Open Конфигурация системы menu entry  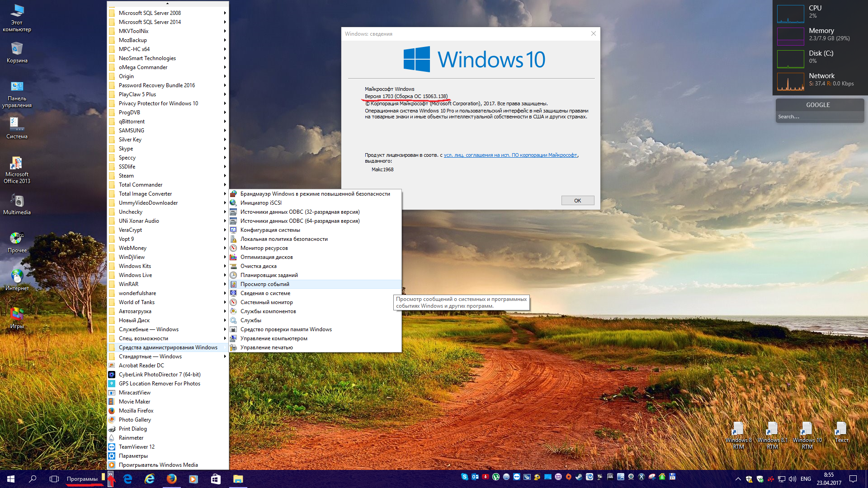point(315,230)
